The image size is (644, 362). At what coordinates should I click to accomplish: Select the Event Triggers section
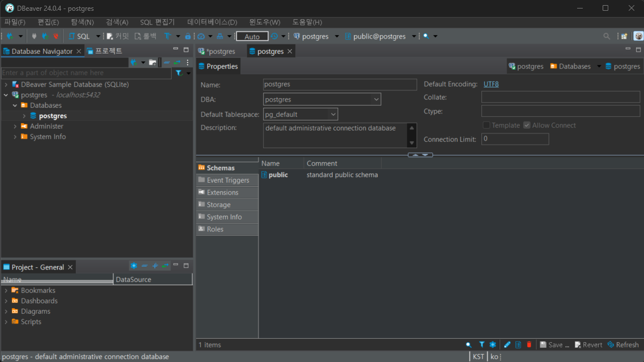click(x=227, y=180)
